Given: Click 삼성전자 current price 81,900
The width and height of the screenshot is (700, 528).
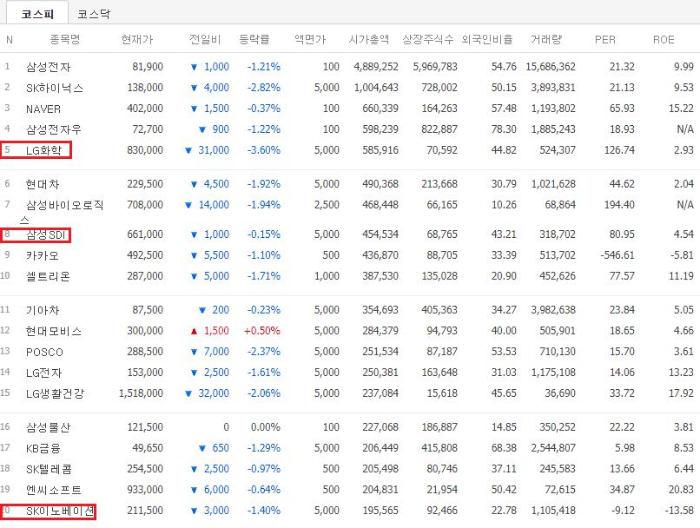Looking at the screenshot, I should click(148, 67).
